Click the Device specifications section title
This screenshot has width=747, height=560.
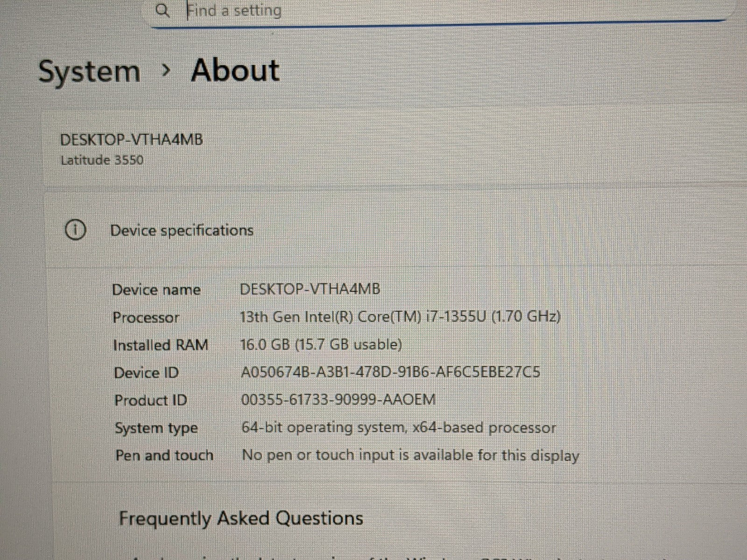[182, 230]
